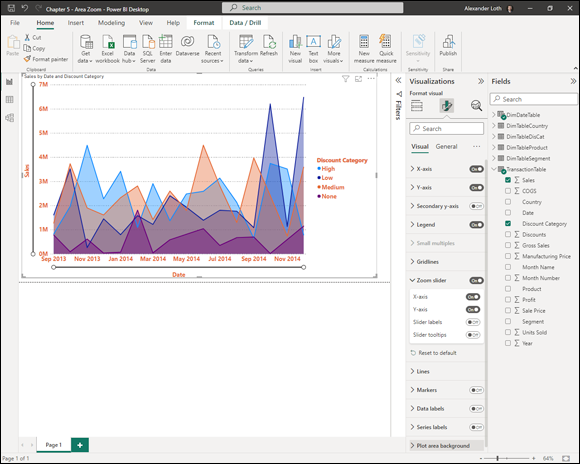
Task: Click the right handle of X-axis zoom slider
Action: tap(304, 267)
